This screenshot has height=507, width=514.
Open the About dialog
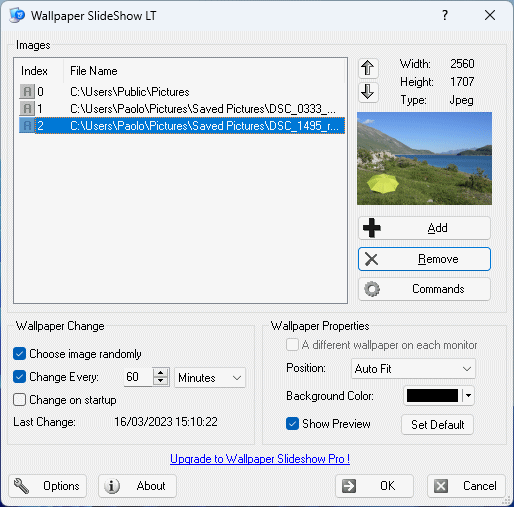click(137, 486)
